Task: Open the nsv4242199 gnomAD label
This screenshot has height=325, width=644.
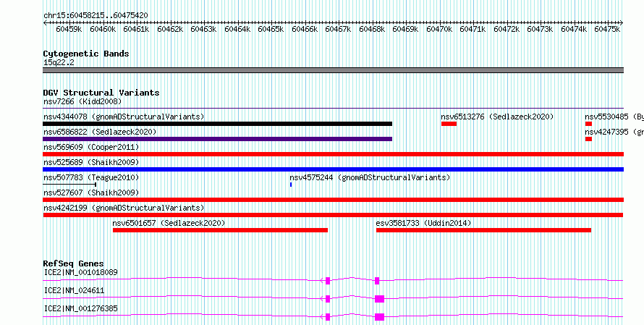Action: point(124,208)
